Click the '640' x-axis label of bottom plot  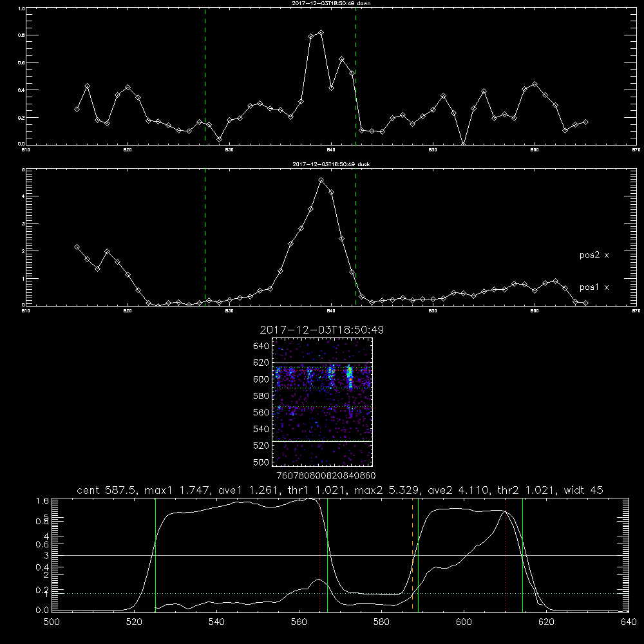click(629, 621)
